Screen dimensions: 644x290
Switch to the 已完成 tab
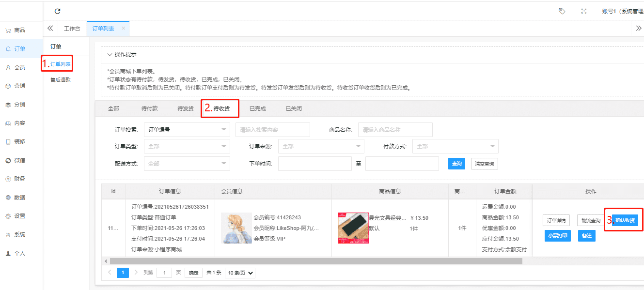[257, 108]
